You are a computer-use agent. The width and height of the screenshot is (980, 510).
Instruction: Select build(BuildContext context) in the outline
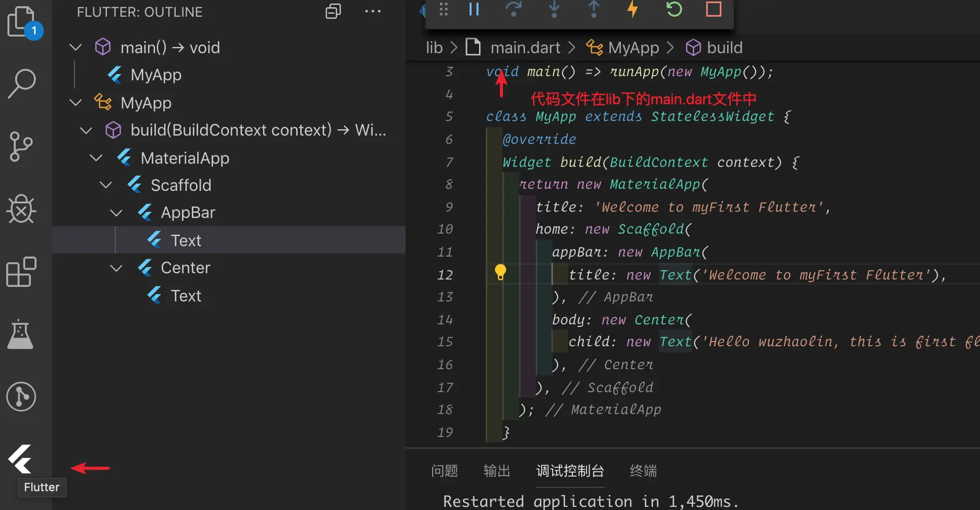[x=229, y=130]
